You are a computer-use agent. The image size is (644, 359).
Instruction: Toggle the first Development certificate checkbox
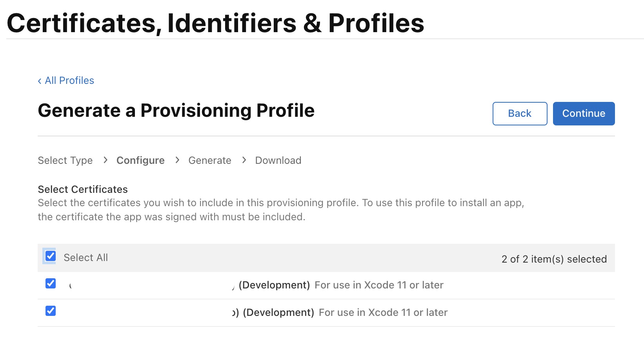coord(51,283)
